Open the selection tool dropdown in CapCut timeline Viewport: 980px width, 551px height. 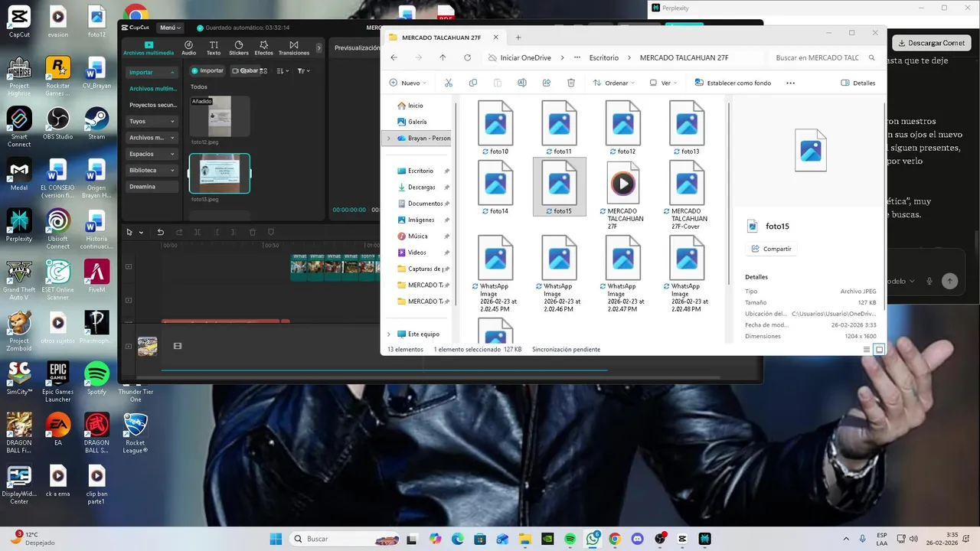tap(141, 233)
